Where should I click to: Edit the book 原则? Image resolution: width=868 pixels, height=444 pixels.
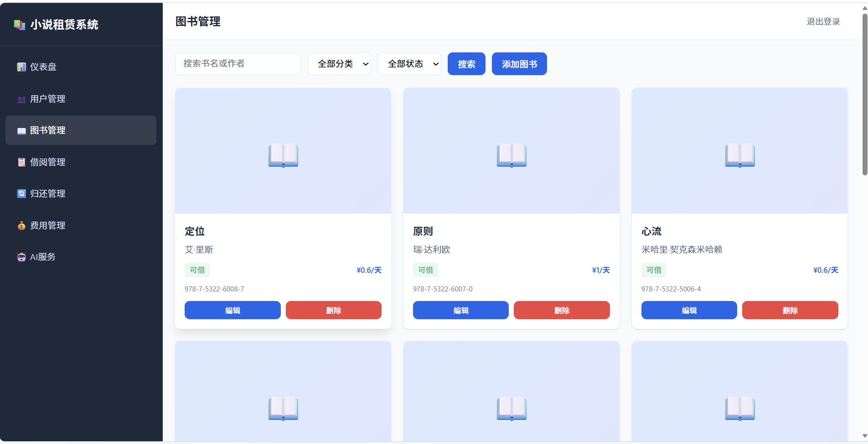[461, 310]
